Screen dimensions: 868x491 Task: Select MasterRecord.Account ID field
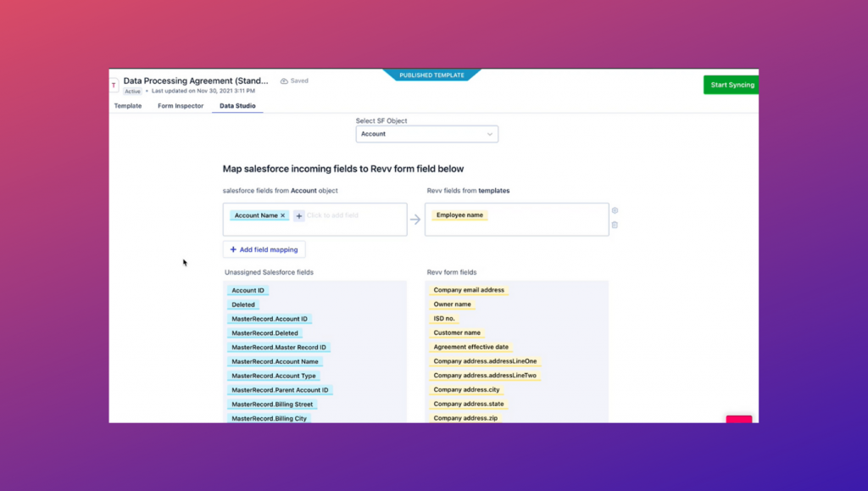pyautogui.click(x=270, y=319)
